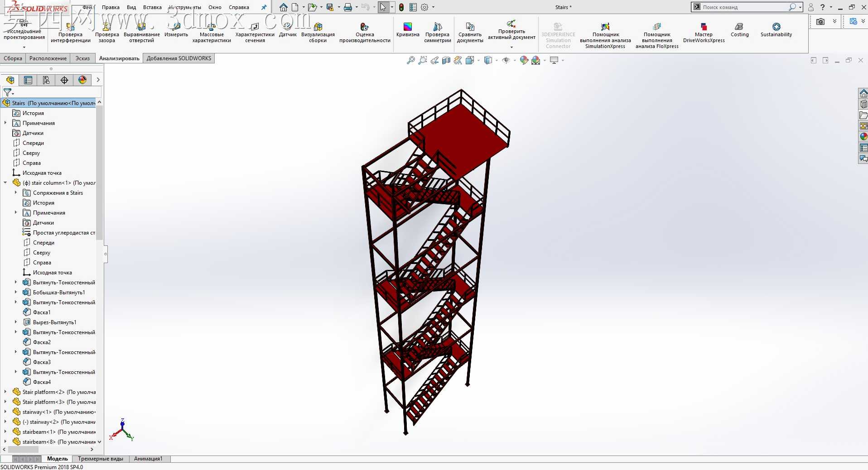Open the Анимация1 motion study tab
This screenshot has width=868, height=470.
coord(148,459)
